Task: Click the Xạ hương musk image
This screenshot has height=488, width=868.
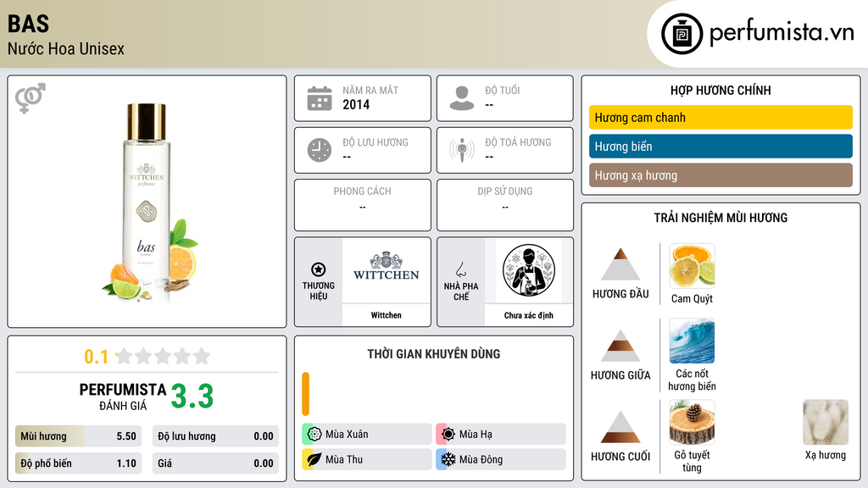Action: [826, 422]
